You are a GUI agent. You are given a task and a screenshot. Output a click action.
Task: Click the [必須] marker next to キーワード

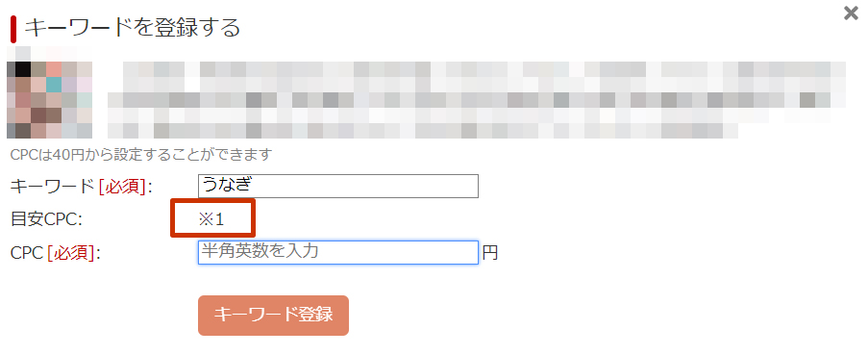(x=122, y=187)
